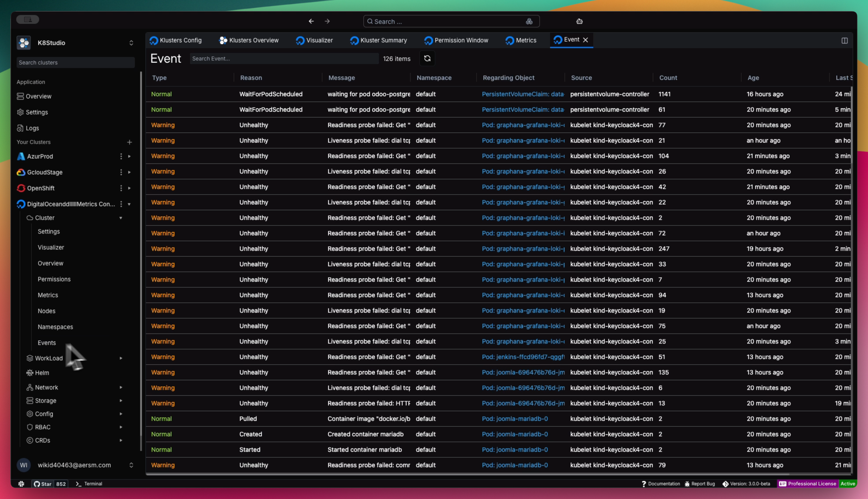This screenshot has height=499, width=868.
Task: Expand the CRDs section arrow
Action: (x=120, y=440)
